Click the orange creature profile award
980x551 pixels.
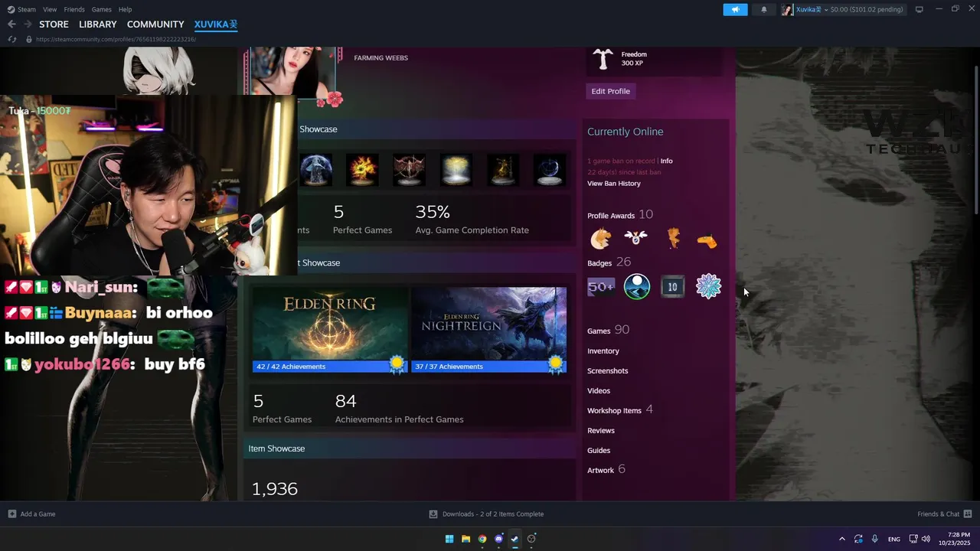pyautogui.click(x=673, y=240)
